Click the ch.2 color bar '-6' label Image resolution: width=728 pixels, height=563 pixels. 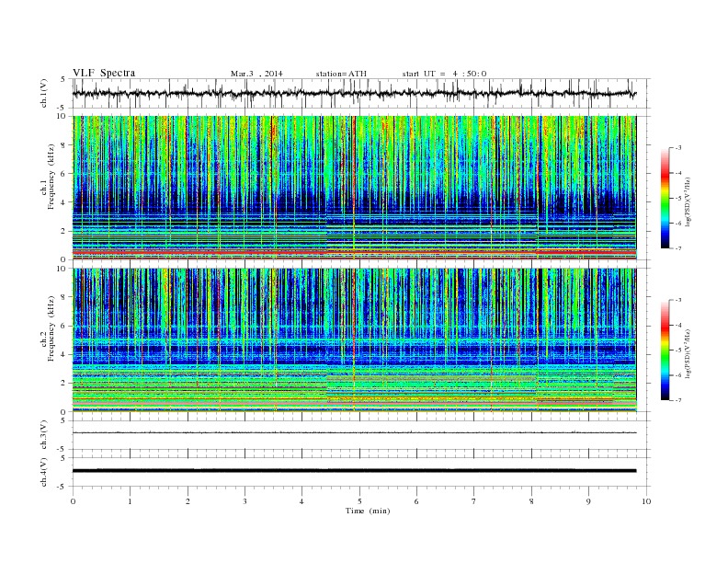(678, 375)
